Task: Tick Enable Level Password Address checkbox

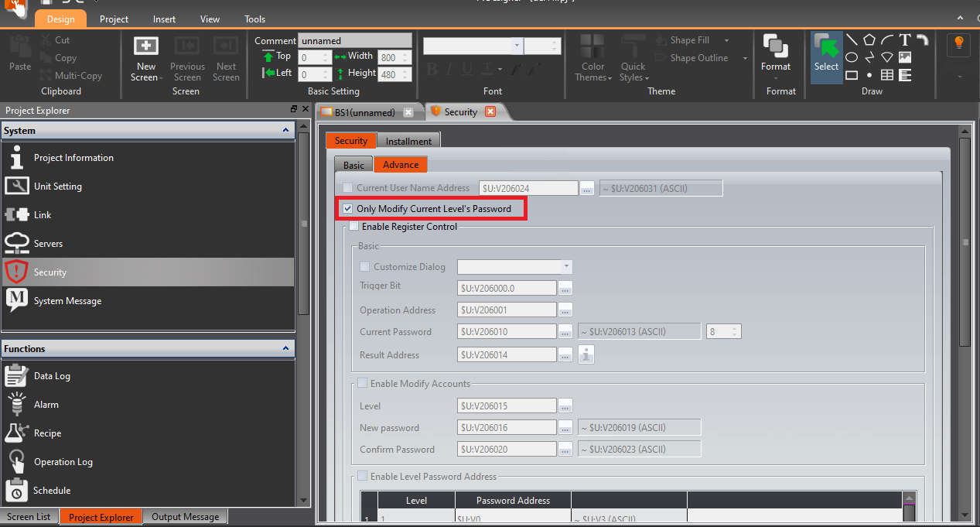Action: pos(363,477)
